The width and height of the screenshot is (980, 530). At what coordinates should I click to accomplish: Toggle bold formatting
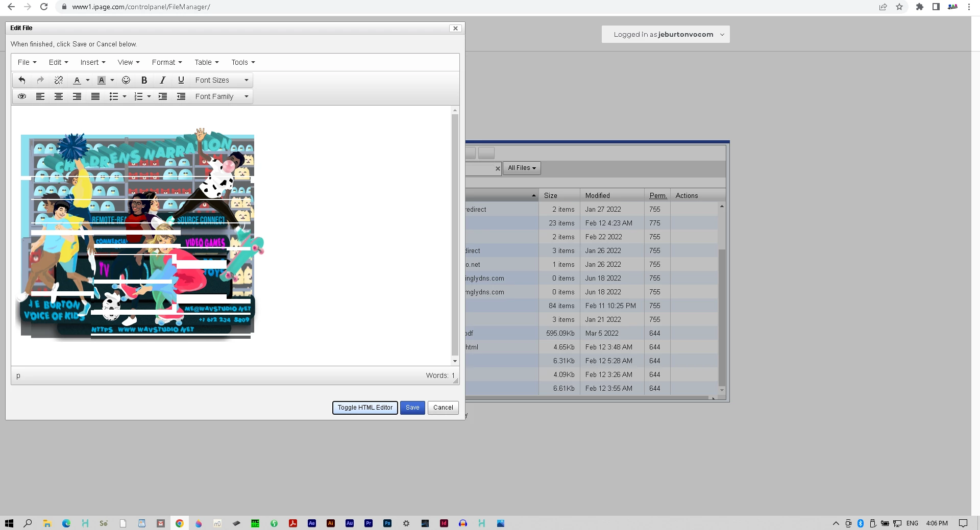[144, 80]
